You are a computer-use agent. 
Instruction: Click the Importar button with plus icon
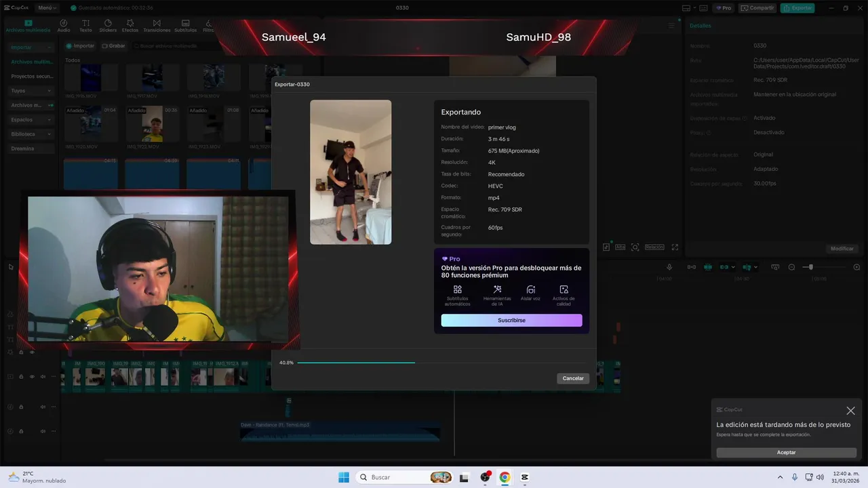80,46
